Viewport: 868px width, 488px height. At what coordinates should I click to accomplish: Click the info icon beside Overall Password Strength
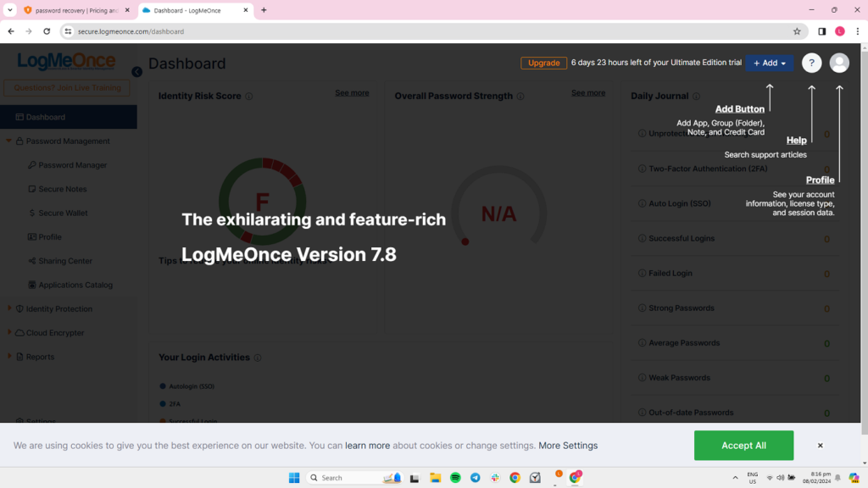pos(520,97)
